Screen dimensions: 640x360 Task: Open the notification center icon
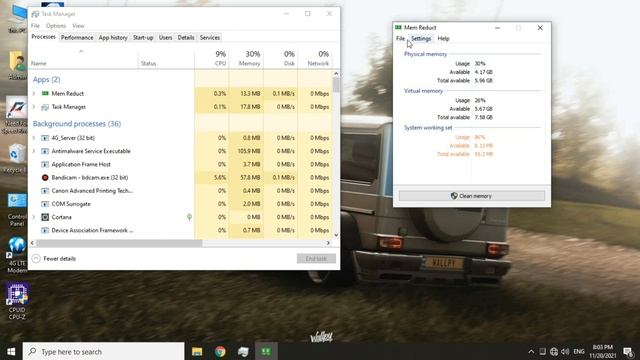pos(628,351)
